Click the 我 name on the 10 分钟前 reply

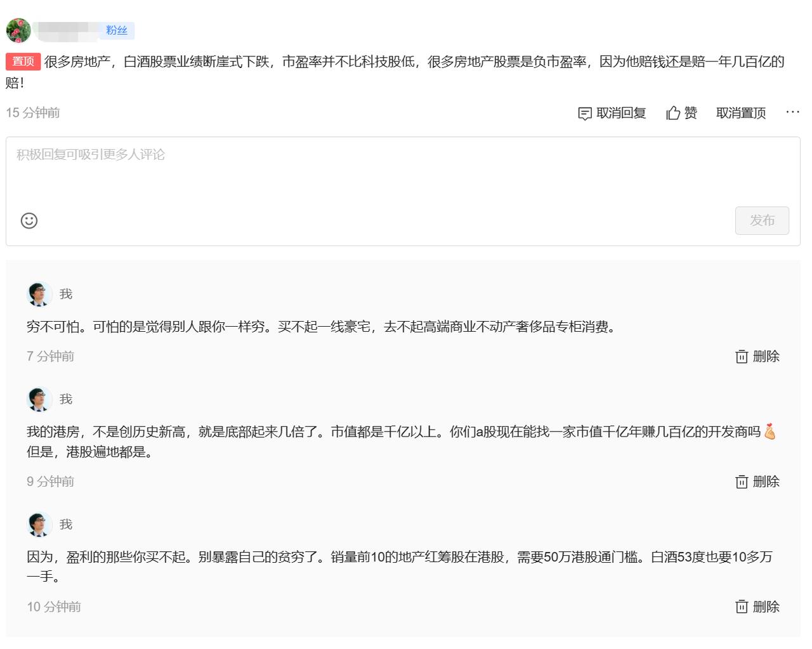[x=66, y=525]
